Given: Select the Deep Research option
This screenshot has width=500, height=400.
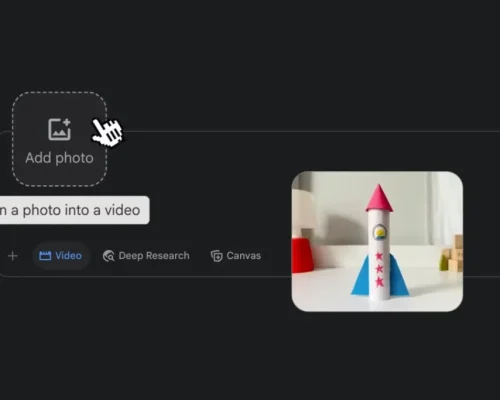Looking at the screenshot, I should click(146, 256).
